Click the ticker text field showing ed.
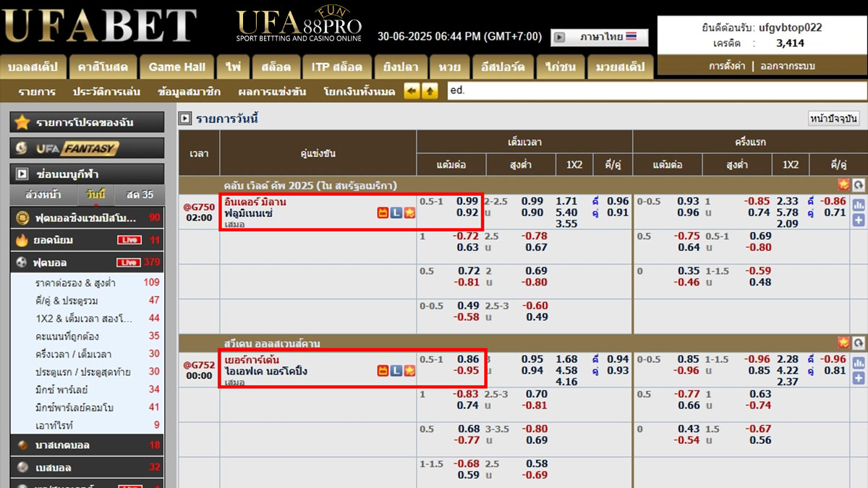The width and height of the screenshot is (868, 488). pyautogui.click(x=656, y=91)
